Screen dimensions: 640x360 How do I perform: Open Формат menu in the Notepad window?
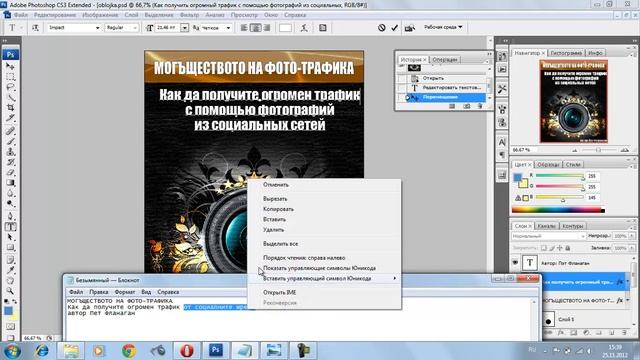click(x=125, y=292)
